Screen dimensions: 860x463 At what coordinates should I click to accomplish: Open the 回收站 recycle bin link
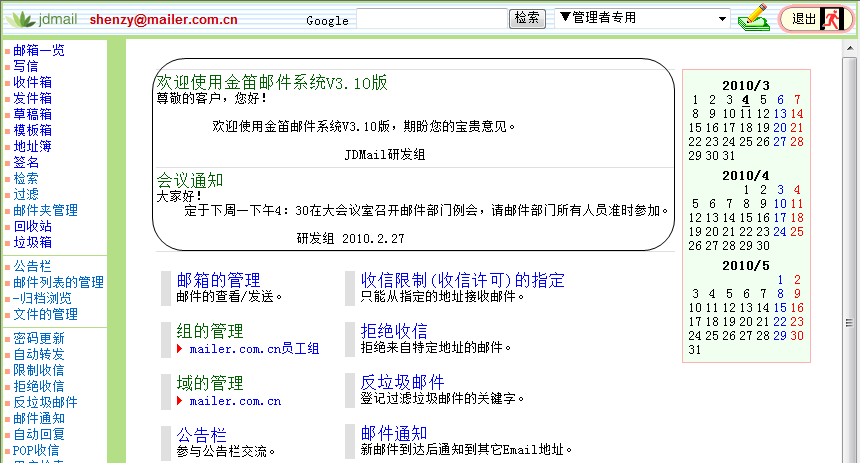[32, 226]
